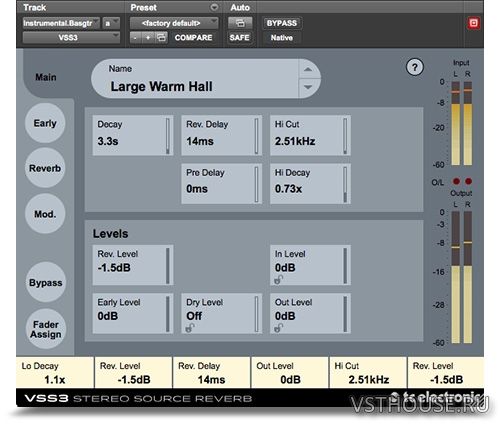The height and width of the screenshot is (427, 500).
Task: Open the Preset menu circular arrow
Action: pos(214,7)
